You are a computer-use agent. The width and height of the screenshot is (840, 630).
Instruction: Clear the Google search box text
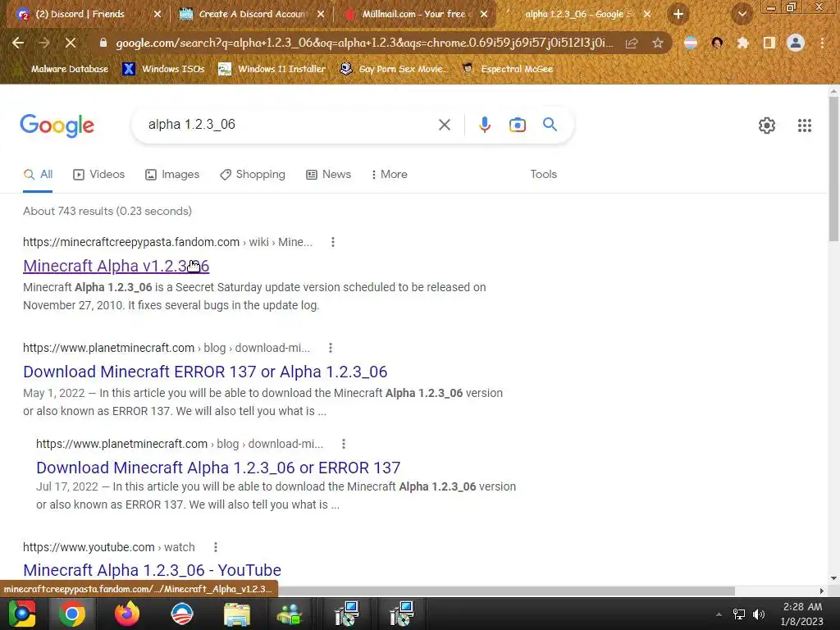pyautogui.click(x=444, y=125)
